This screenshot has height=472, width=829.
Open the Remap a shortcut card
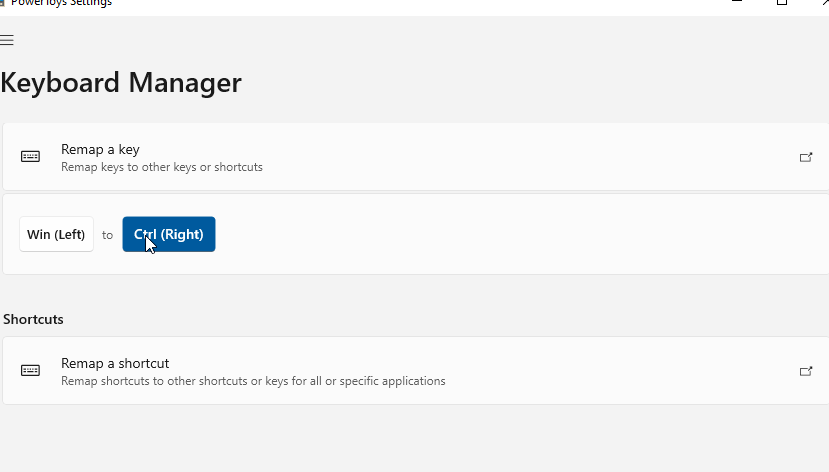click(x=416, y=371)
